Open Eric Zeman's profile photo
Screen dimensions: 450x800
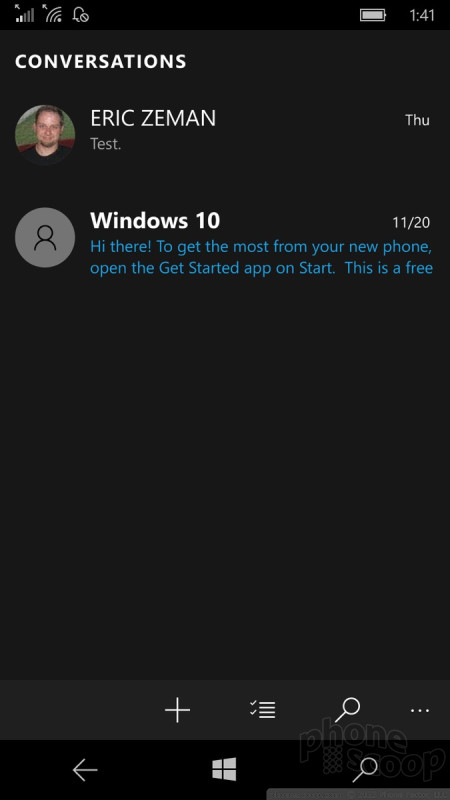pos(45,135)
